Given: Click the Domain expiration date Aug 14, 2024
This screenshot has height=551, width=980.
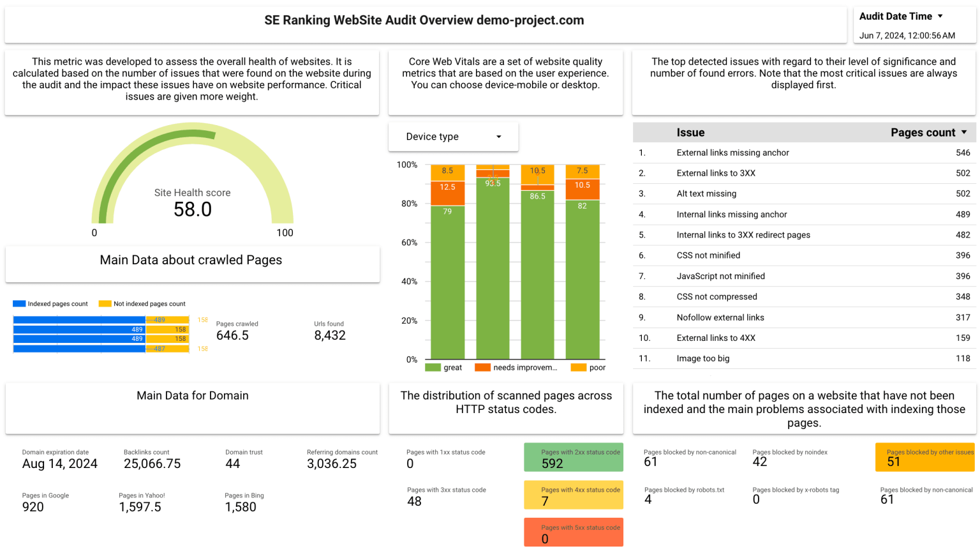Looking at the screenshot, I should (60, 464).
